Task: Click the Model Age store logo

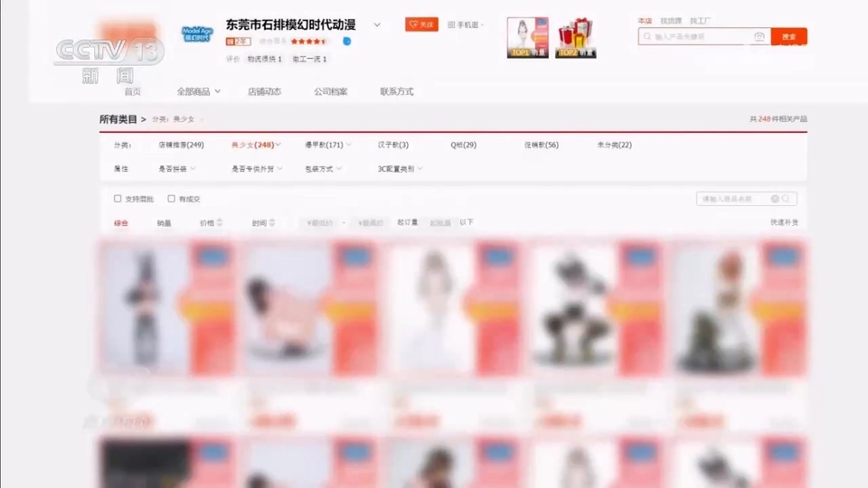Action: [x=197, y=33]
